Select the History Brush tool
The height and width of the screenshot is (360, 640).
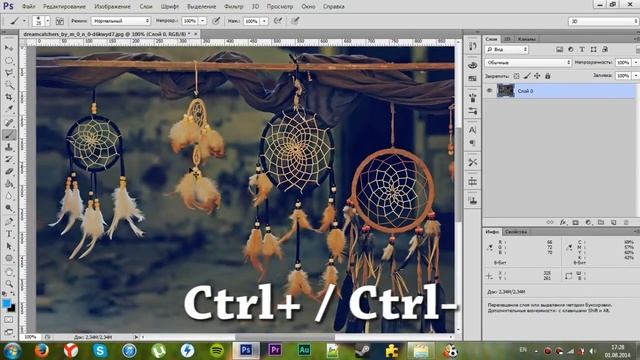[9, 159]
